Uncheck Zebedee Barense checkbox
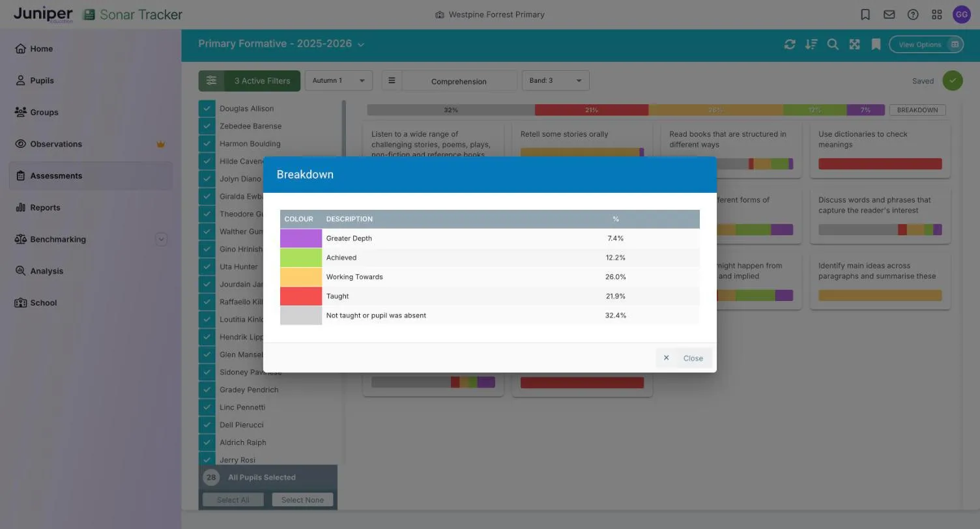The image size is (980, 529). (207, 126)
